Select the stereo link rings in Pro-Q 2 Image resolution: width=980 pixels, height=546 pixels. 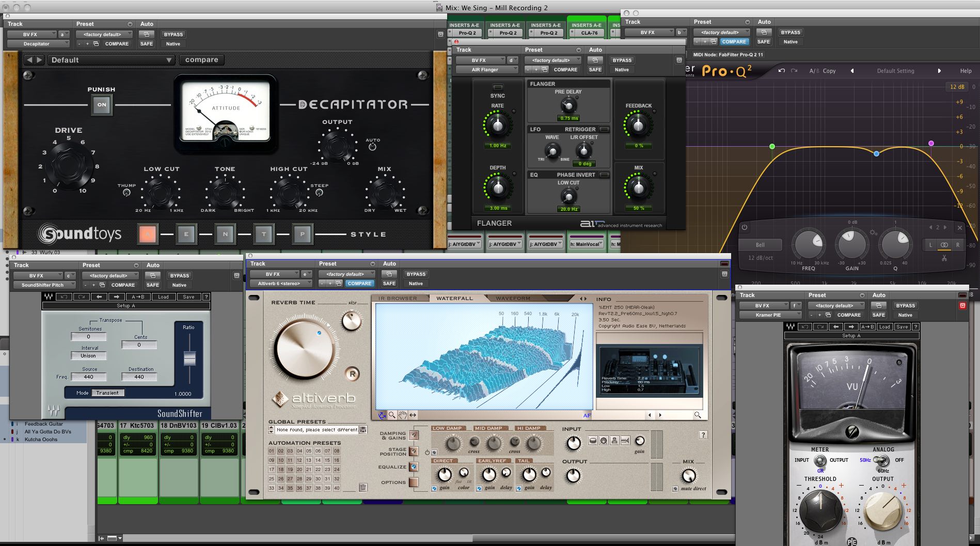944,245
